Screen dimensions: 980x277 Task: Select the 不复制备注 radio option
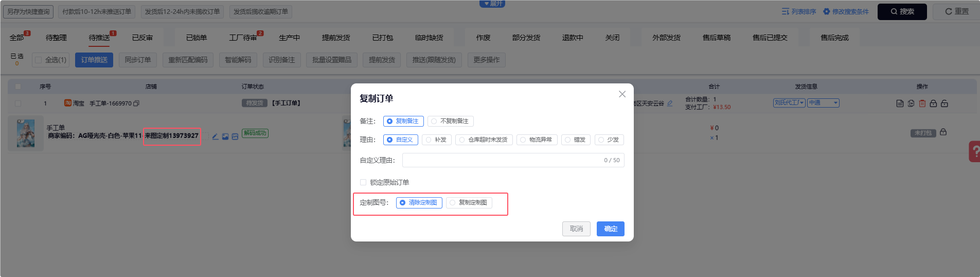[450, 121]
